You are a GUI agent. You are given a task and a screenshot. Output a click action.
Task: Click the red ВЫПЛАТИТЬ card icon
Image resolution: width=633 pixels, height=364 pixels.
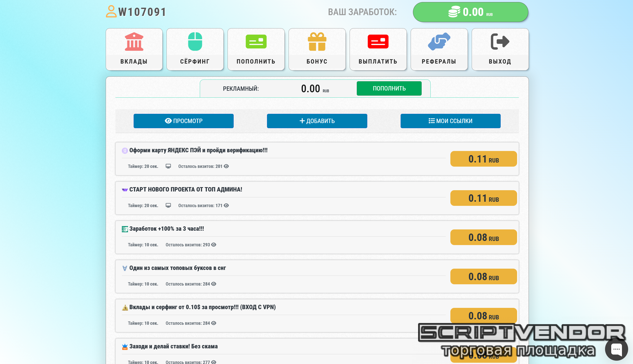tap(378, 42)
